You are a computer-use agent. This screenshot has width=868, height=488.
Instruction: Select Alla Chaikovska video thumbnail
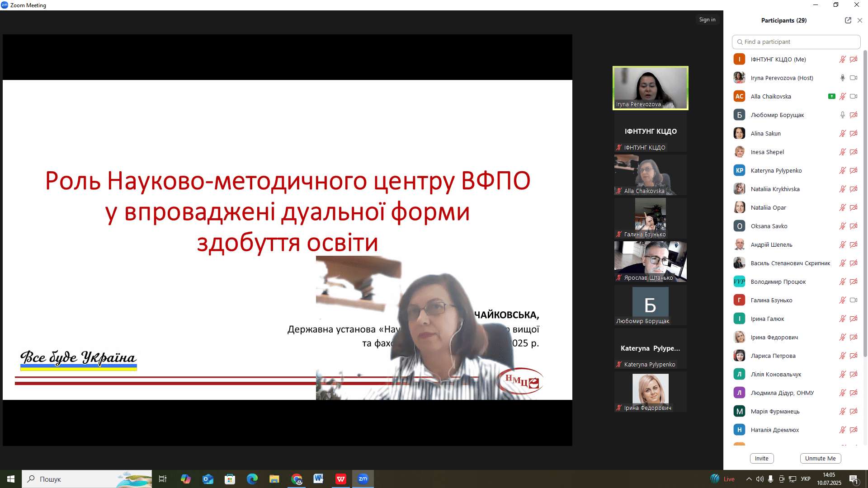(x=651, y=175)
